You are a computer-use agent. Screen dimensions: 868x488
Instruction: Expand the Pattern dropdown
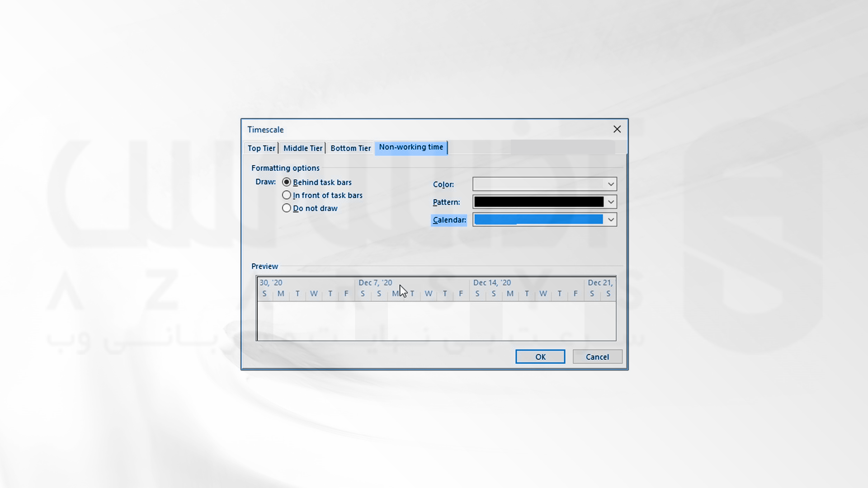tap(610, 202)
